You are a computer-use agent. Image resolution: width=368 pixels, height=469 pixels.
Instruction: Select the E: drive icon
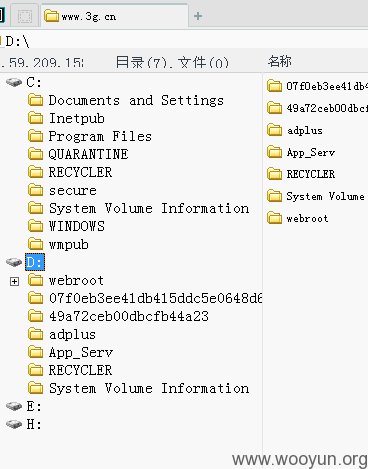point(14,406)
